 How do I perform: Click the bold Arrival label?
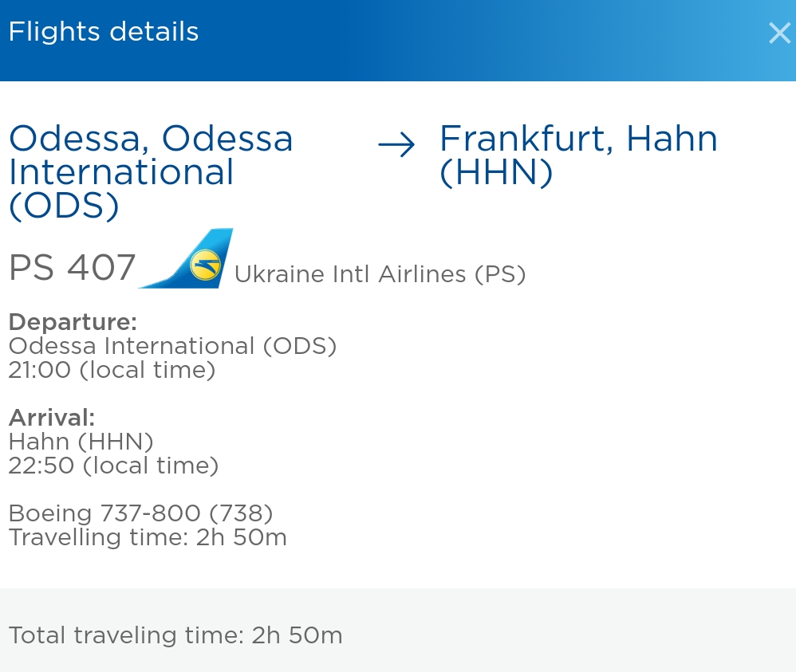(52, 417)
